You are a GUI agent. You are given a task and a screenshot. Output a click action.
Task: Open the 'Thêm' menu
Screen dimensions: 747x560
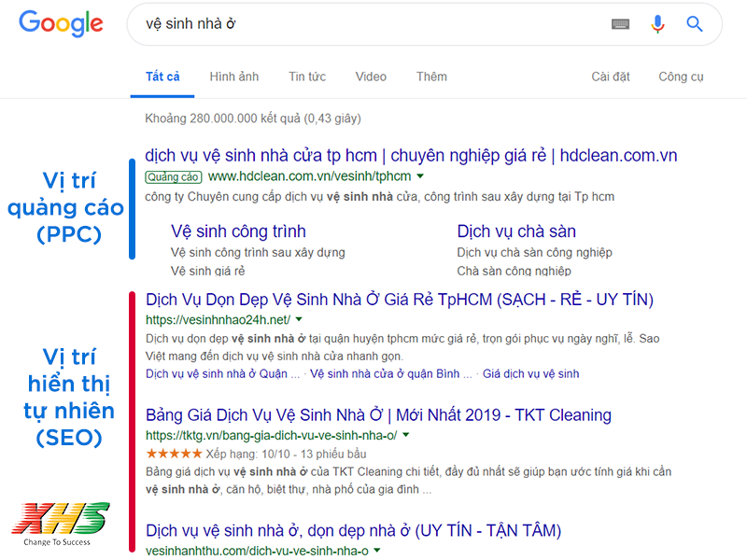(x=431, y=77)
